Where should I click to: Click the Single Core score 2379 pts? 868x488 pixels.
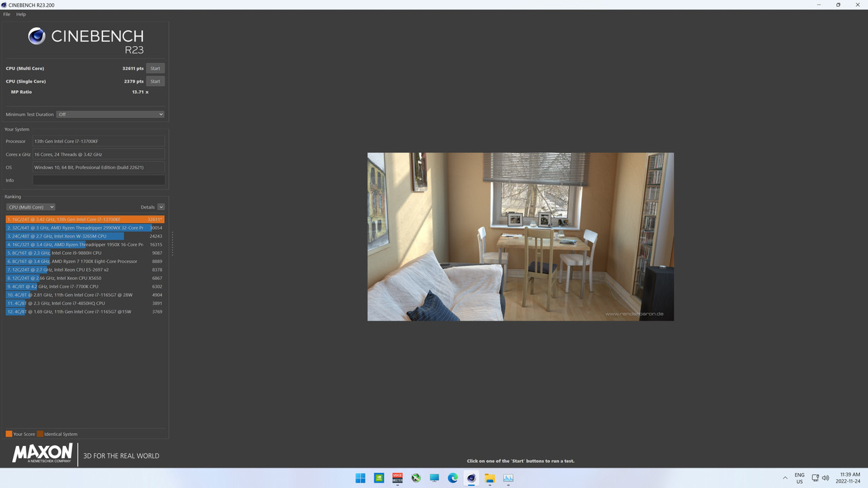coord(134,81)
